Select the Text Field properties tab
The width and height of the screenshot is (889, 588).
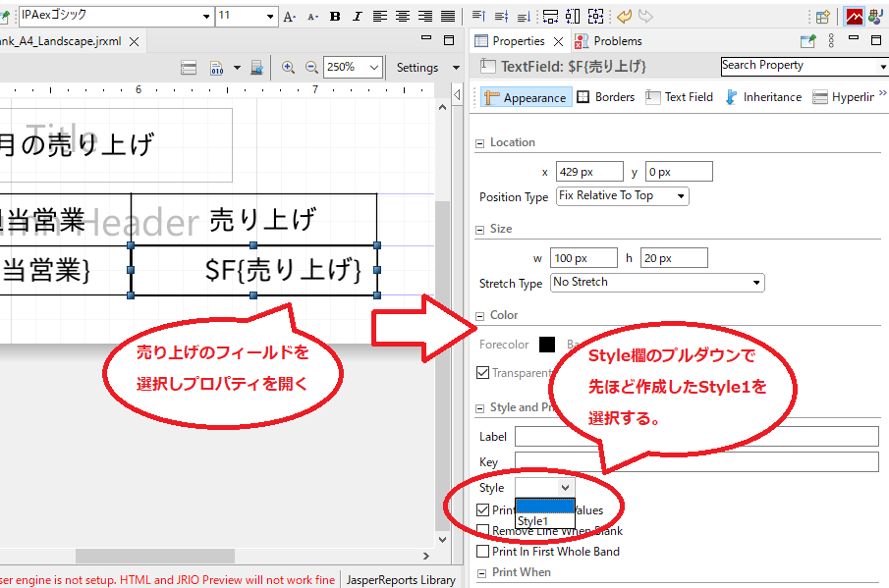tap(679, 97)
